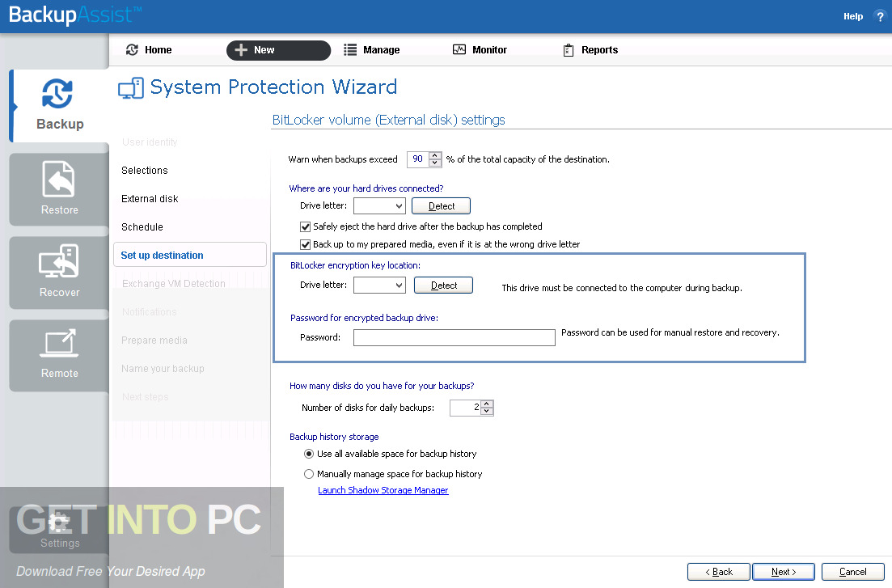Viewport: 892px width, 588px height.
Task: Toggle Safely eject the hard drive checkbox
Action: [x=306, y=226]
